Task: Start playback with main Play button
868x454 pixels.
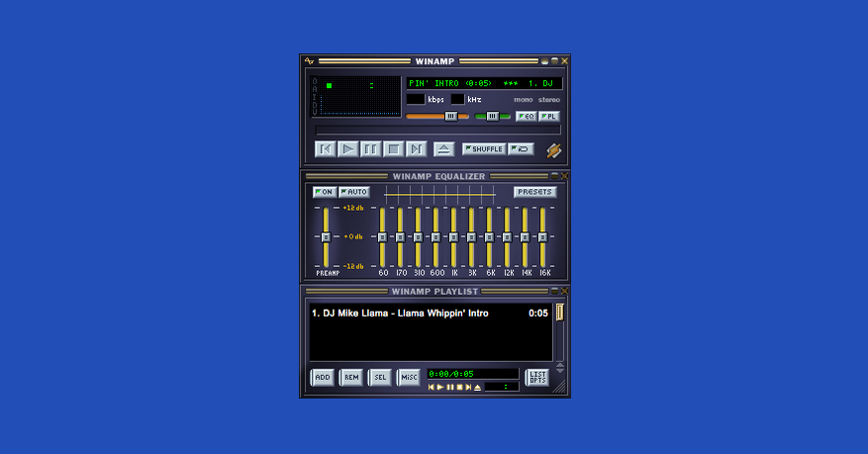Action: coord(347,149)
